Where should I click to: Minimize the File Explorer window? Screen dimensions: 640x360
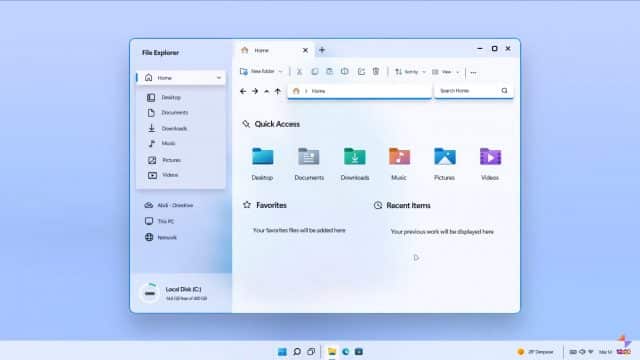480,49
